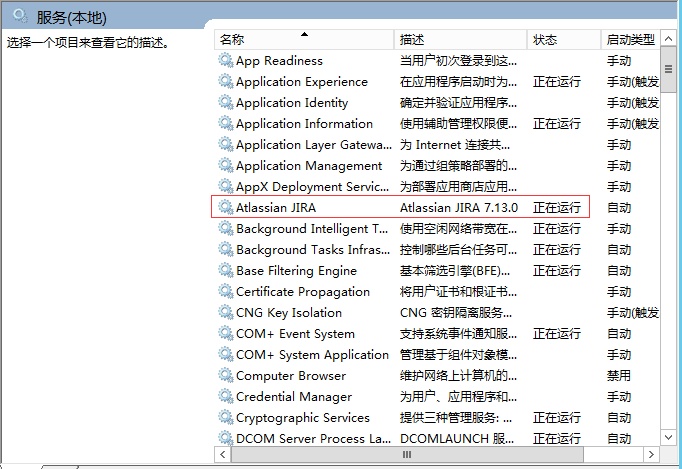Select the Cryptographic Services service name
682x469 pixels.
pos(303,418)
